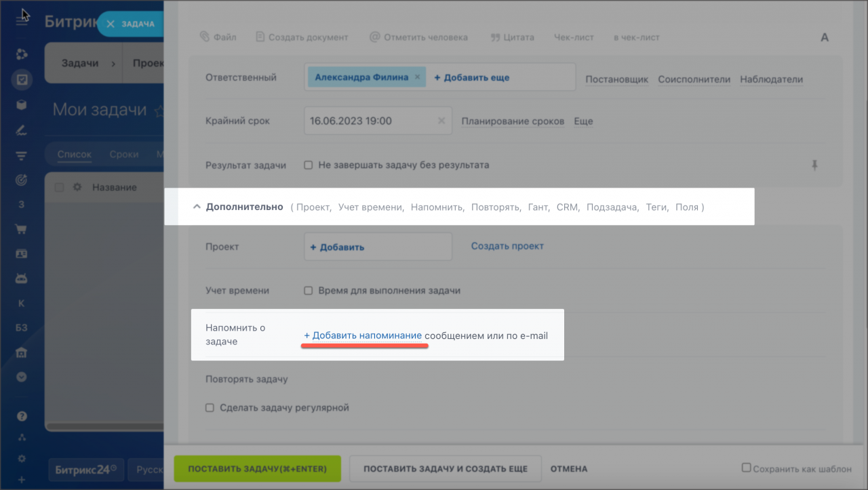Screen dimensions: 868x490
Task: Click ПОСТАВИТЬ ЗАДАЧУ И СОЗДАТЬ ЕЩЕ button
Action: coord(446,468)
